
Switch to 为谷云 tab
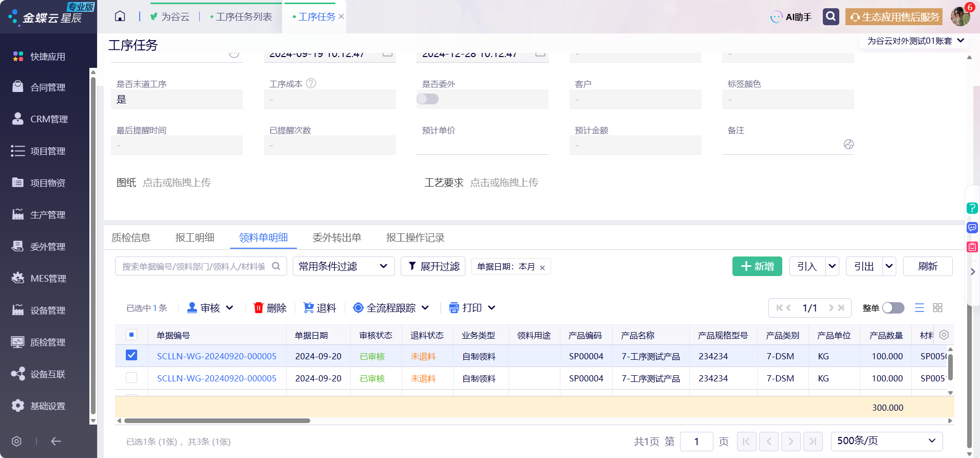point(170,17)
